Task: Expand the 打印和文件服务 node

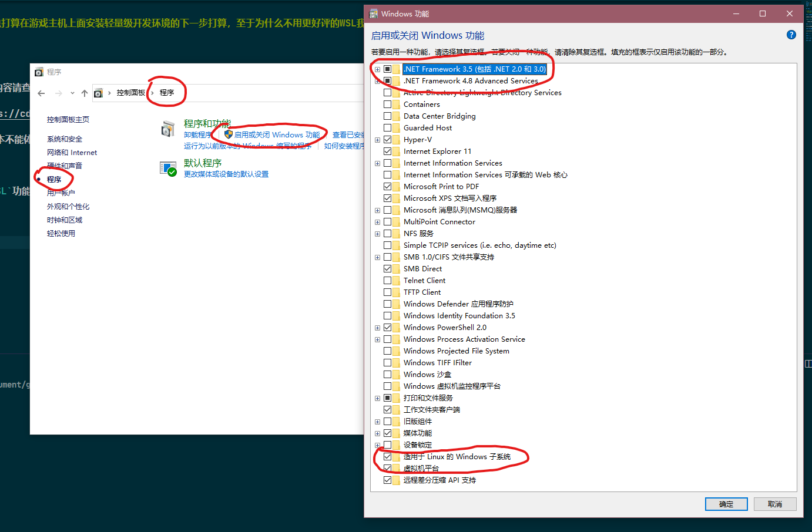Action: 377,398
